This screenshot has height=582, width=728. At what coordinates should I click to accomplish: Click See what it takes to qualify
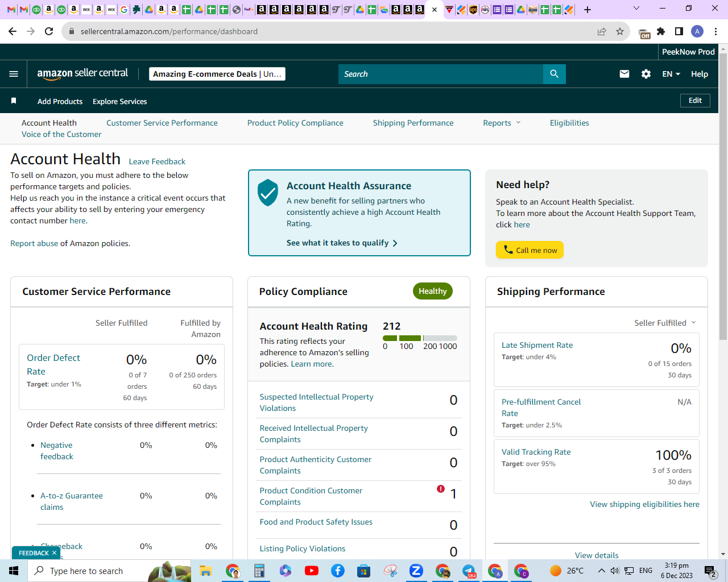click(342, 243)
